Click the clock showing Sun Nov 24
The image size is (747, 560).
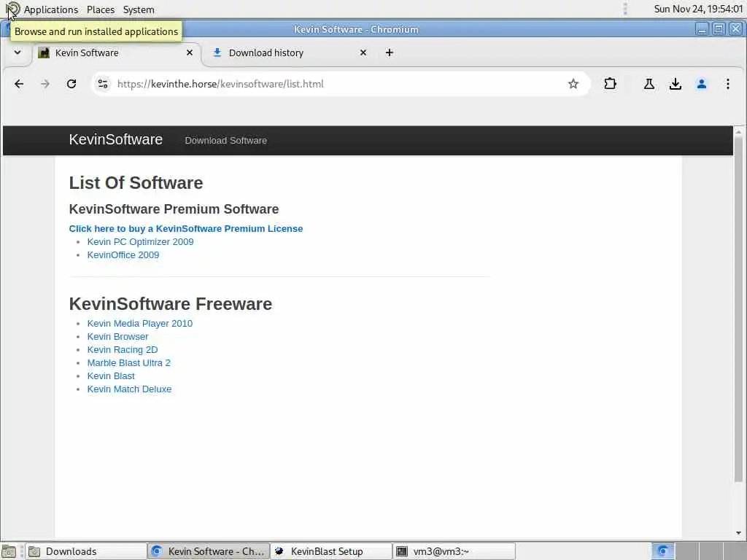(x=698, y=9)
